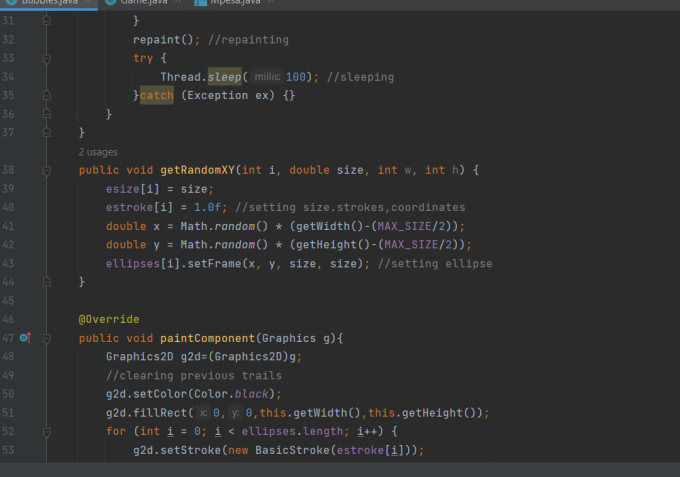Image resolution: width=680 pixels, height=477 pixels.
Task: Click the fillRect call on line 51
Action: click(x=160, y=412)
